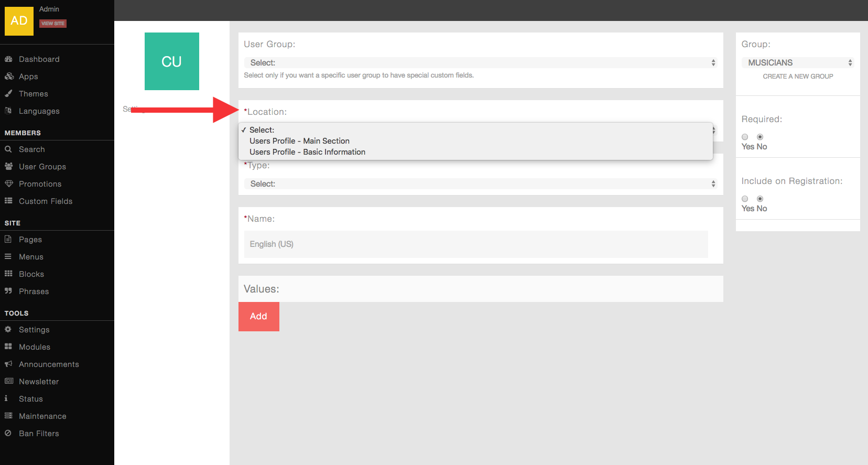Open Phrases under Site

pyautogui.click(x=34, y=291)
